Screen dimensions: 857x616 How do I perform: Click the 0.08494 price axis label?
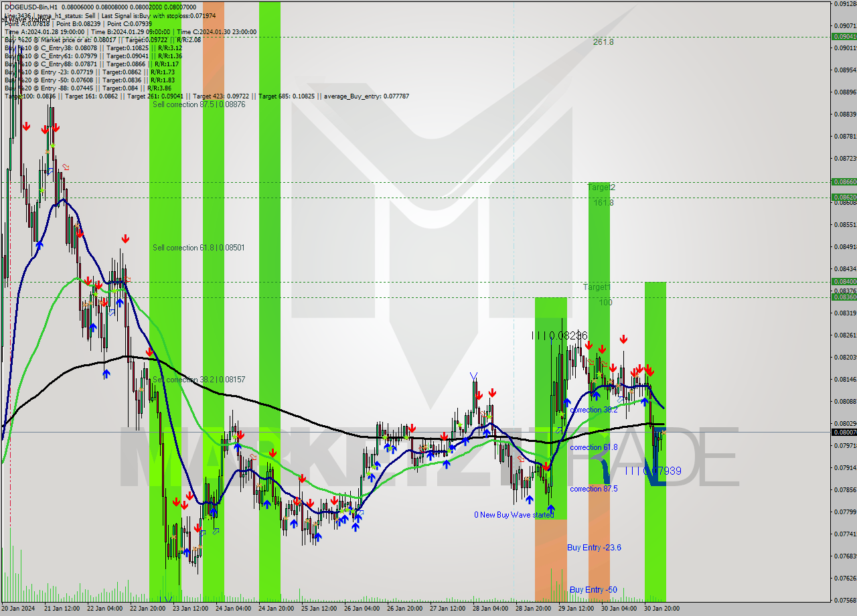click(x=845, y=246)
